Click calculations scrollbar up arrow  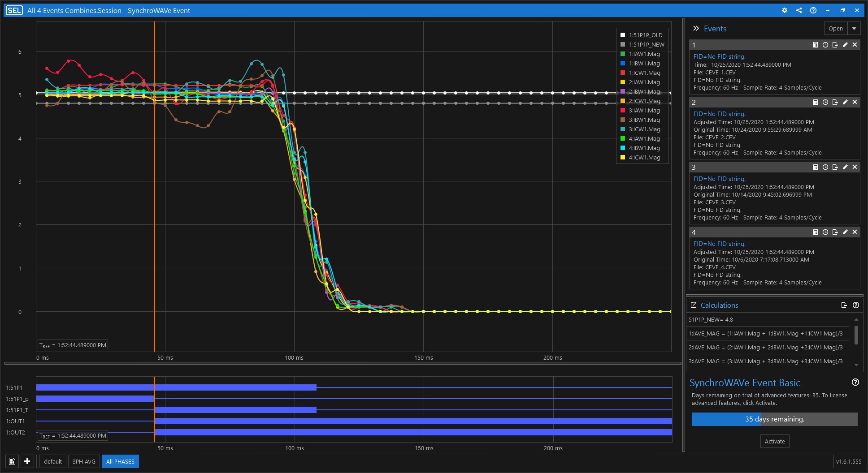pyautogui.click(x=856, y=319)
